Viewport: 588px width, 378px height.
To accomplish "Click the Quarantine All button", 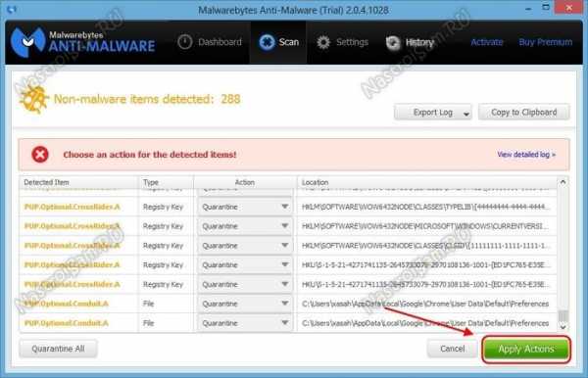I will tap(58, 349).
